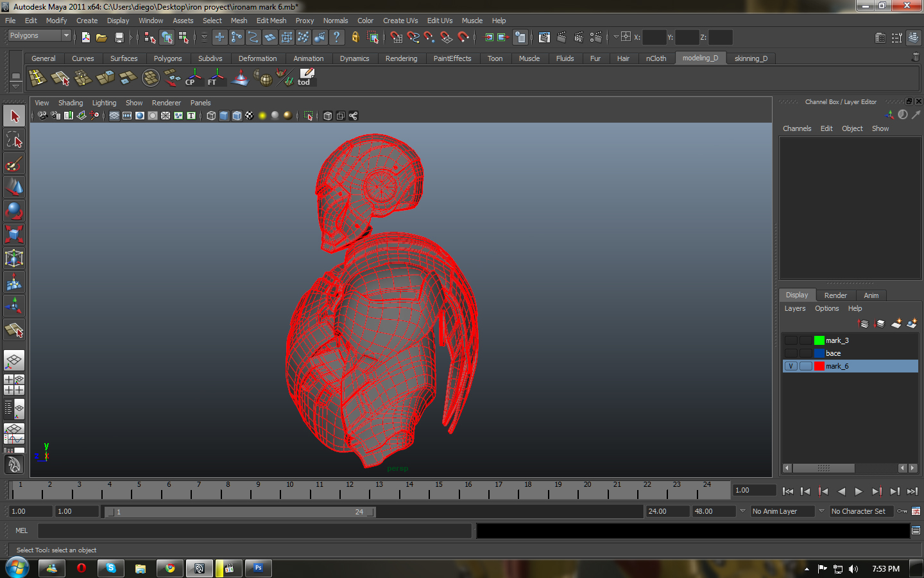
Task: Open the viewport Shading menu
Action: point(71,103)
